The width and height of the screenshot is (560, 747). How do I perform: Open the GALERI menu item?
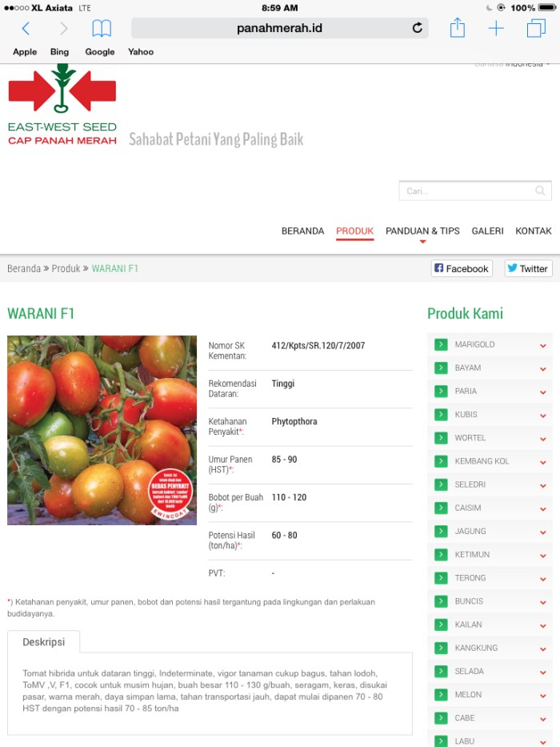click(x=487, y=231)
